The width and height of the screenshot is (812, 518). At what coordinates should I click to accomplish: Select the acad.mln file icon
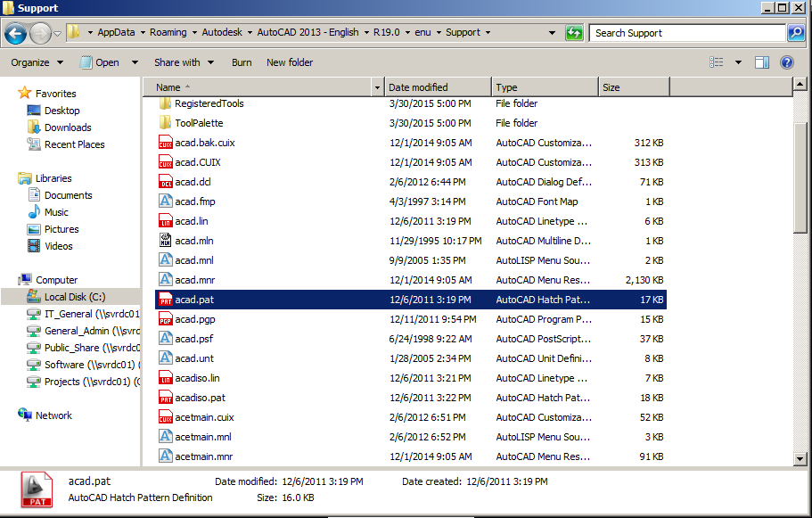point(165,241)
